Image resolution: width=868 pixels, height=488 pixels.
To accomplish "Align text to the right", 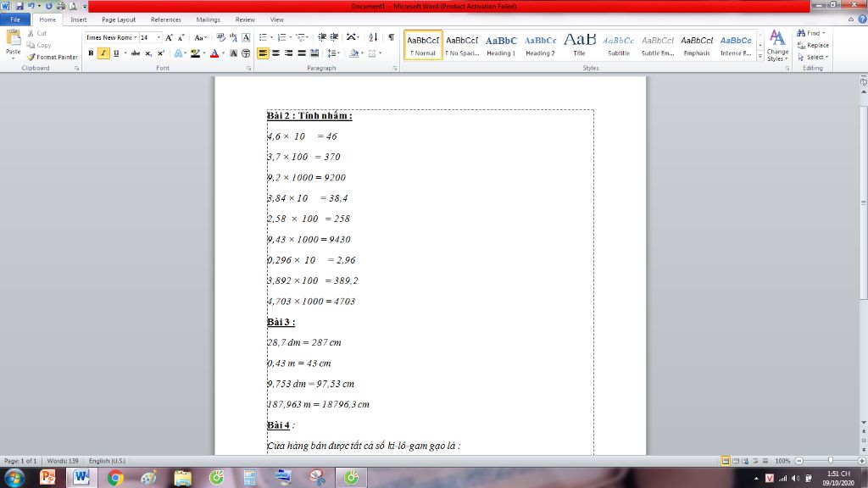I will click(x=288, y=53).
